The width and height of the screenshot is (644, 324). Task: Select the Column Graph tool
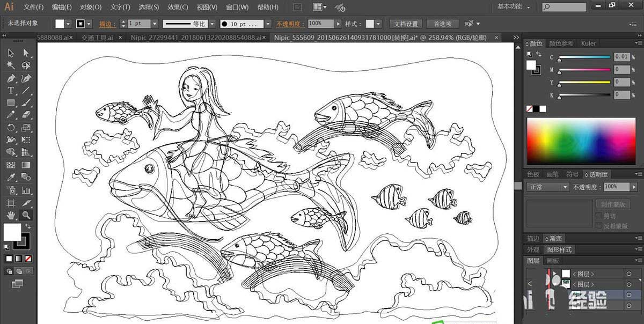[x=26, y=190]
